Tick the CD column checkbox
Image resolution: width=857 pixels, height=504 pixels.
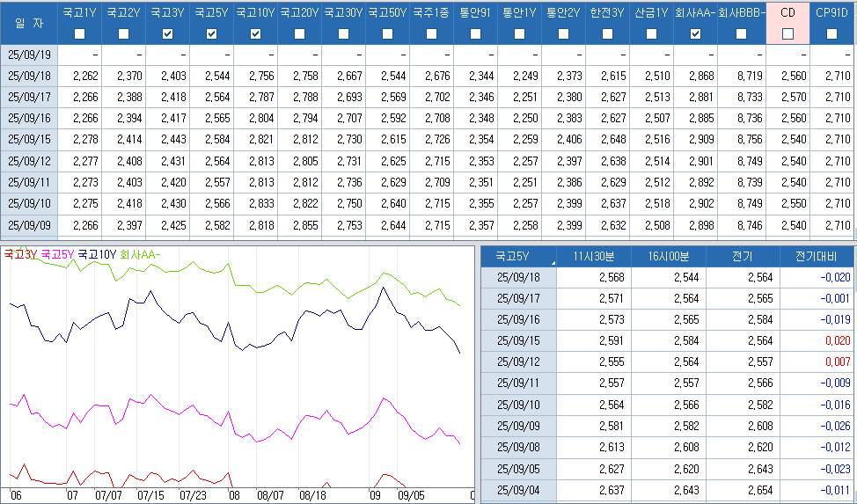pyautogui.click(x=787, y=33)
